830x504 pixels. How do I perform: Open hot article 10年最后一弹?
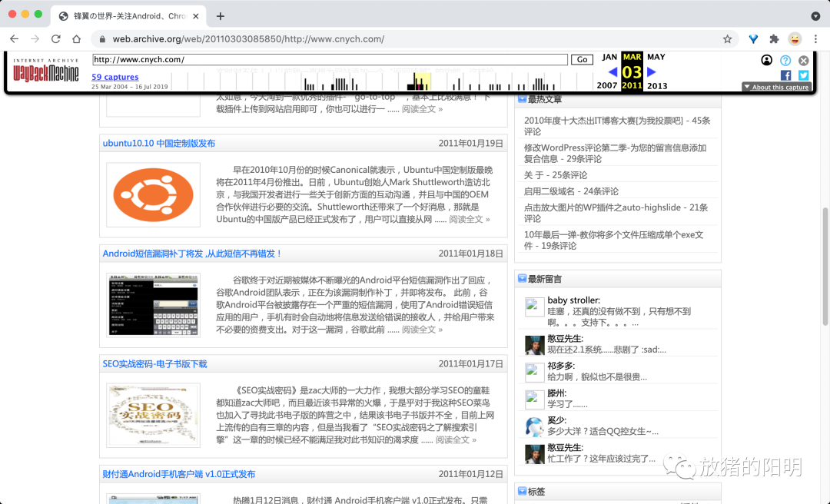(614, 240)
